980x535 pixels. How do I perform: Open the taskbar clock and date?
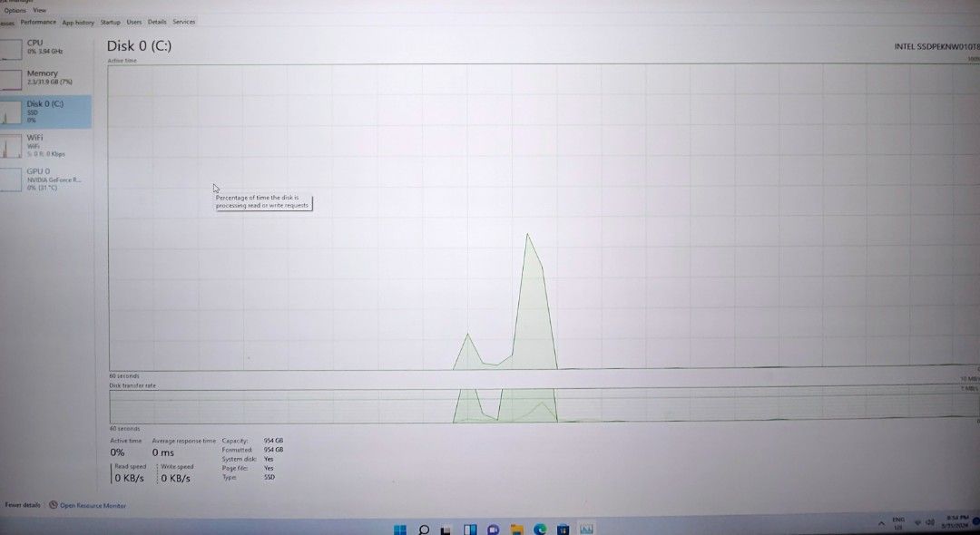(955, 522)
